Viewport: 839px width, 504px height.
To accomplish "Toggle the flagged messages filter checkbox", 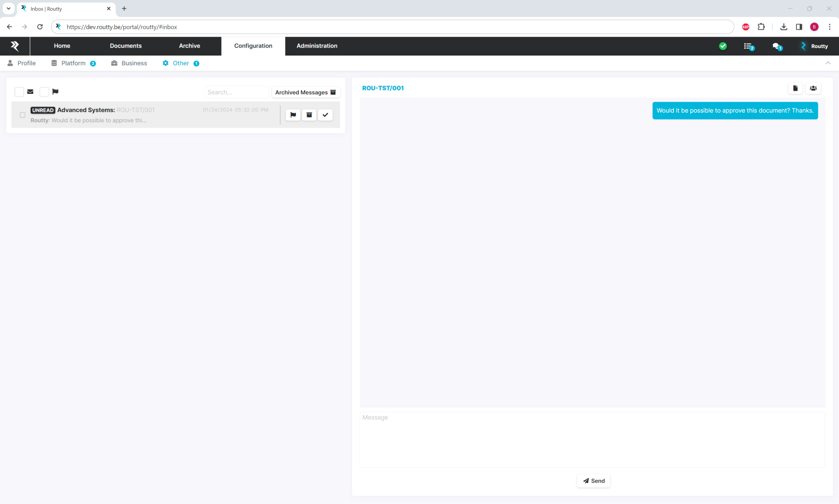I will coord(44,92).
